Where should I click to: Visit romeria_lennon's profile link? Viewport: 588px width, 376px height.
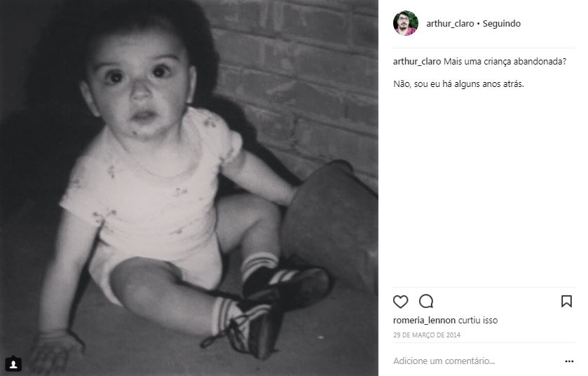click(x=424, y=321)
